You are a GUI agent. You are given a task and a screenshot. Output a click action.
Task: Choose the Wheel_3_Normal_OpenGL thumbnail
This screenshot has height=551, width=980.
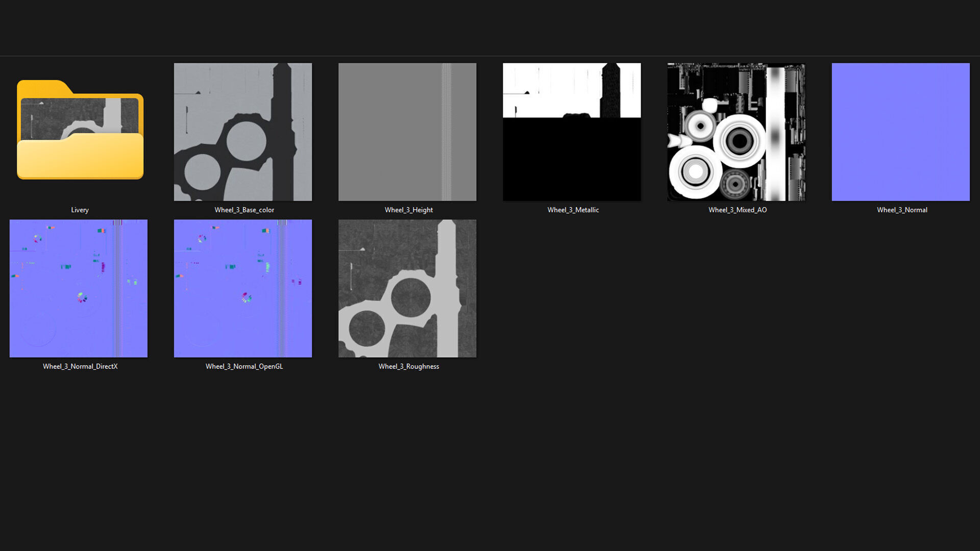tap(243, 288)
